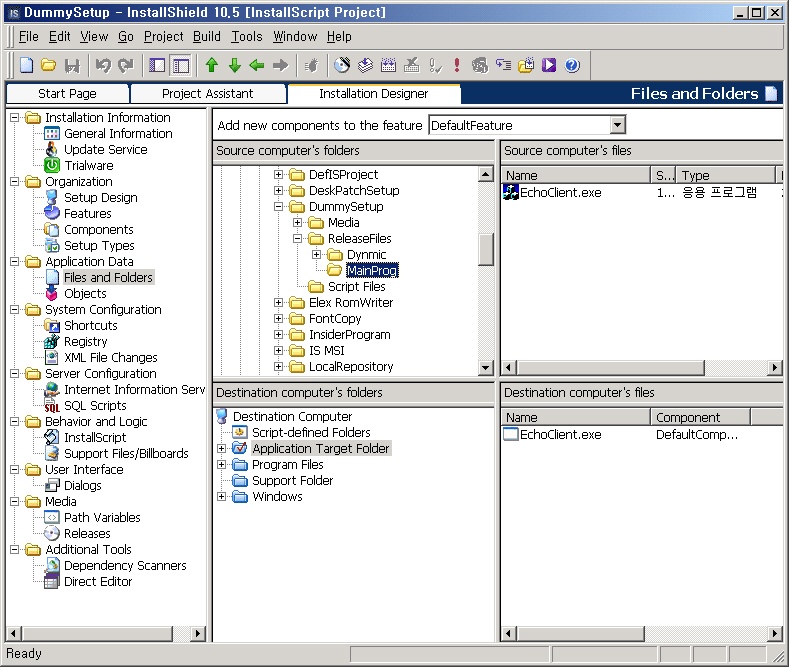Open the Objects view
This screenshot has height=667, width=789.
click(85, 294)
